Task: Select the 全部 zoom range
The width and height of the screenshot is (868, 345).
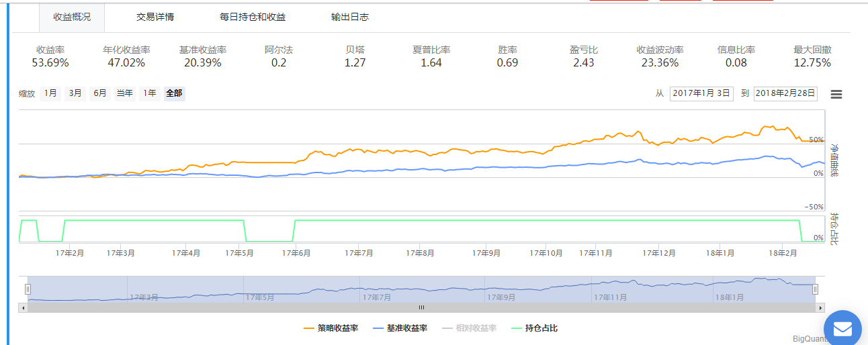Action: click(174, 93)
